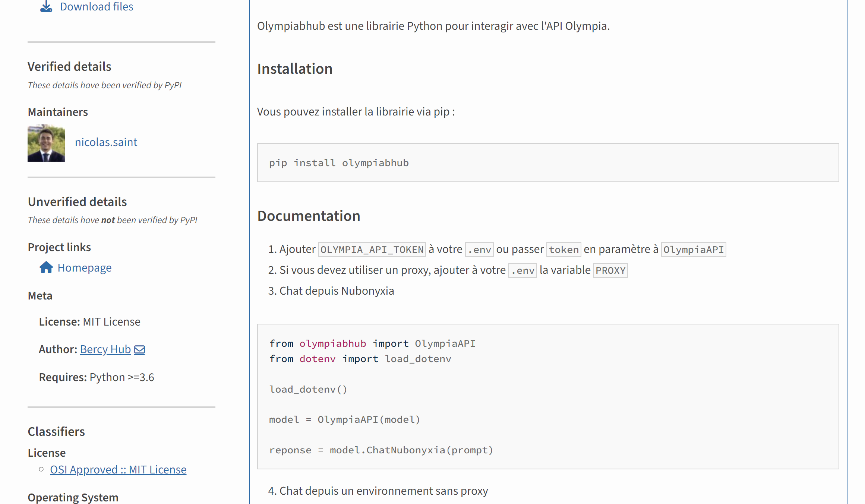The height and width of the screenshot is (504, 865).
Task: Click the 'Chat depuis Nubonyxia' list item
Action: 337,291
